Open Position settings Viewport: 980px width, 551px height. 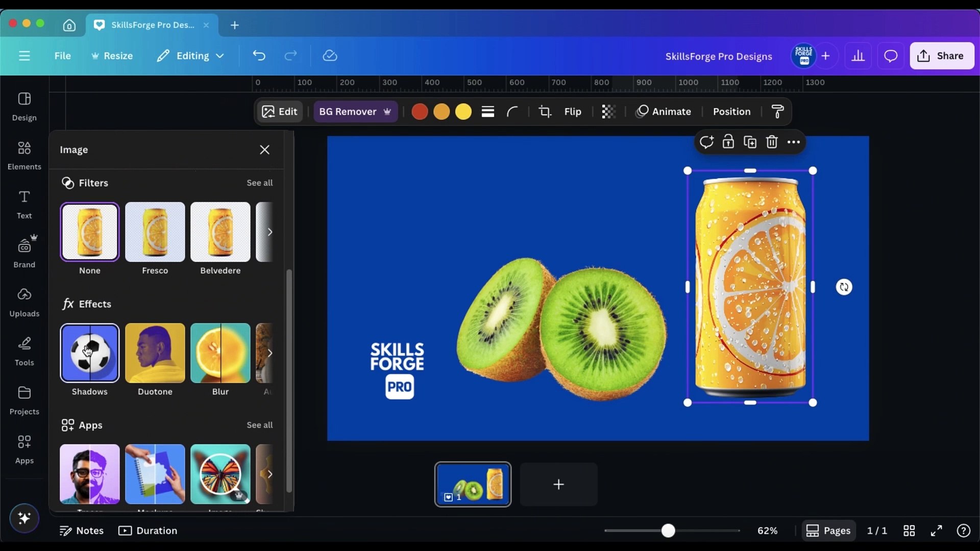coord(732,112)
